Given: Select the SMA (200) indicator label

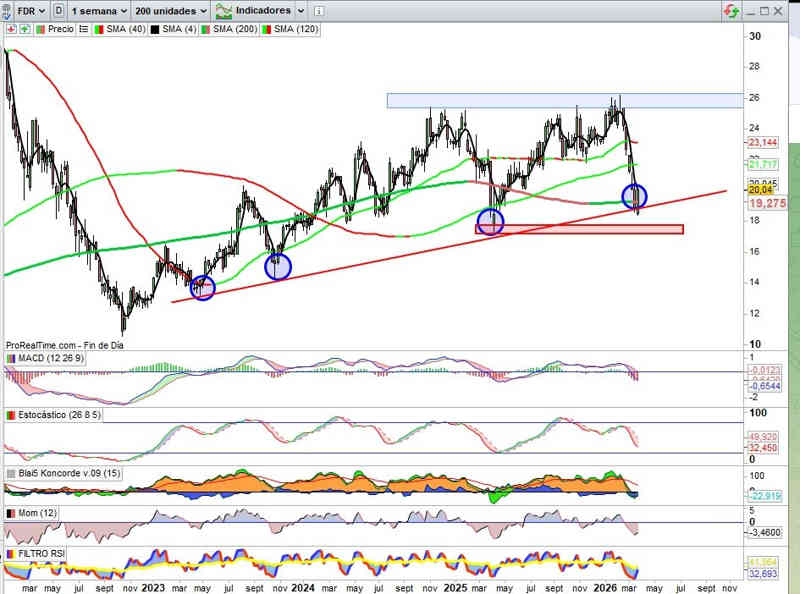Looking at the screenshot, I should pyautogui.click(x=235, y=29).
